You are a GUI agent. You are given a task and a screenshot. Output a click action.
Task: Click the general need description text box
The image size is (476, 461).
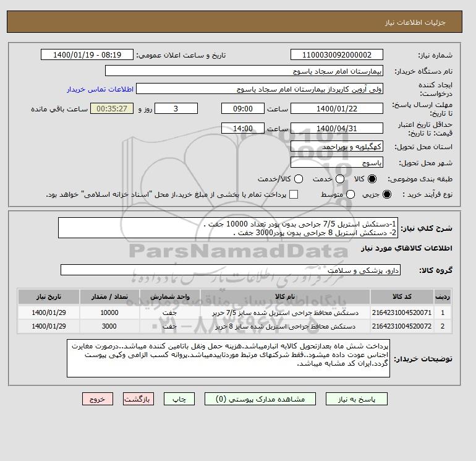click(x=228, y=228)
